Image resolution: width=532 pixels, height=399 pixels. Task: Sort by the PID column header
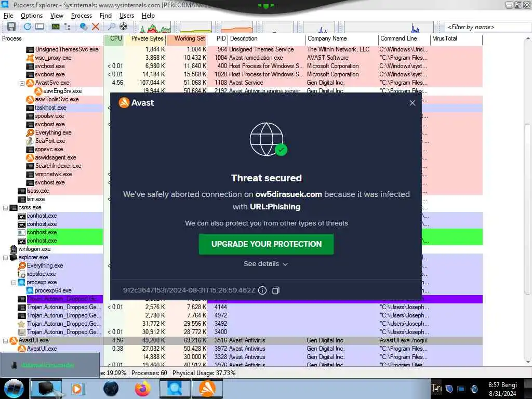(218, 38)
